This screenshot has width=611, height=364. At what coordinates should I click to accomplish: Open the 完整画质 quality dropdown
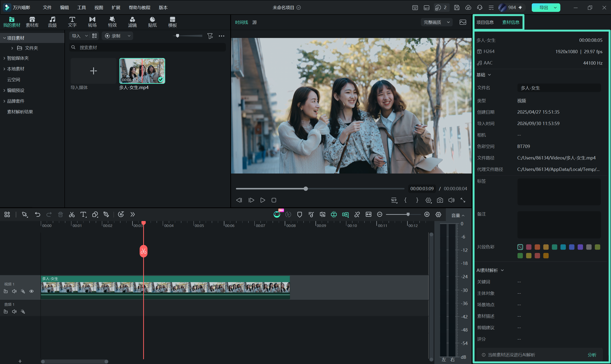(x=437, y=22)
